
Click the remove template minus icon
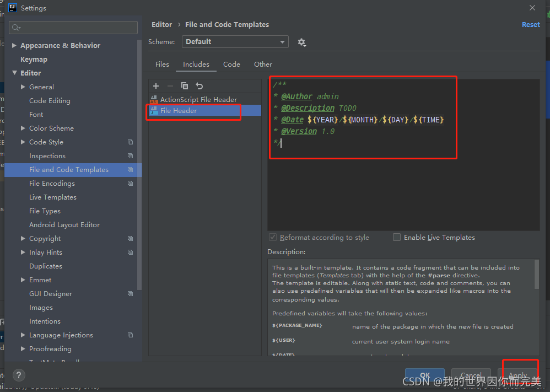[x=170, y=86]
